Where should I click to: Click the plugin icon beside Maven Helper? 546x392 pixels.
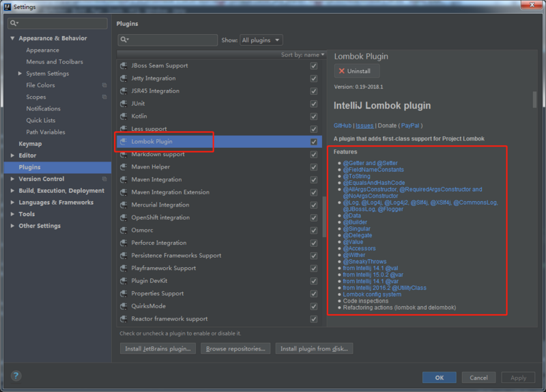tap(124, 167)
